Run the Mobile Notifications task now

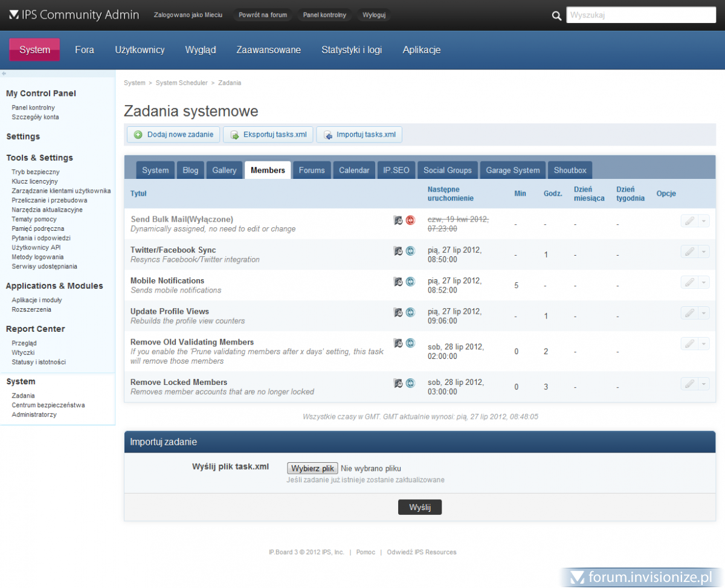click(x=410, y=281)
